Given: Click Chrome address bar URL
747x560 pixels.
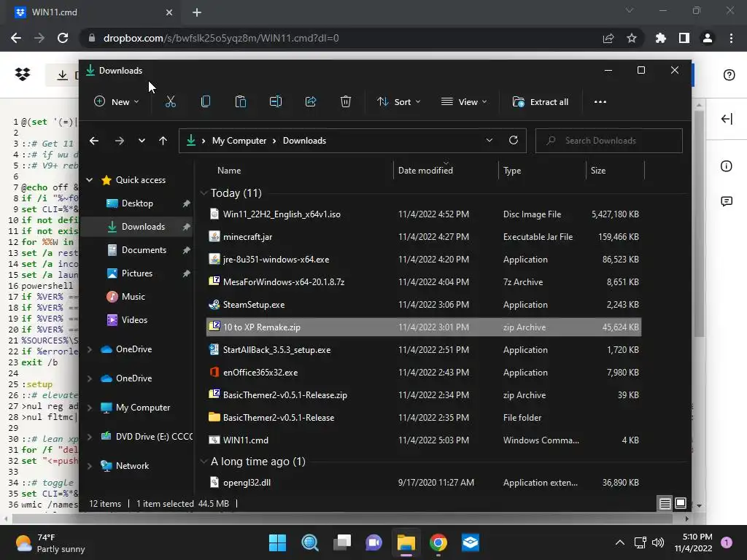Looking at the screenshot, I should [x=221, y=38].
